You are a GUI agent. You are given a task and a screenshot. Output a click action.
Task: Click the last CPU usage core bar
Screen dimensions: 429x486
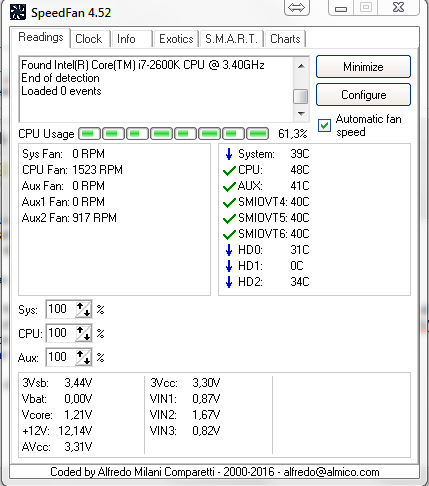pyautogui.click(x=258, y=134)
